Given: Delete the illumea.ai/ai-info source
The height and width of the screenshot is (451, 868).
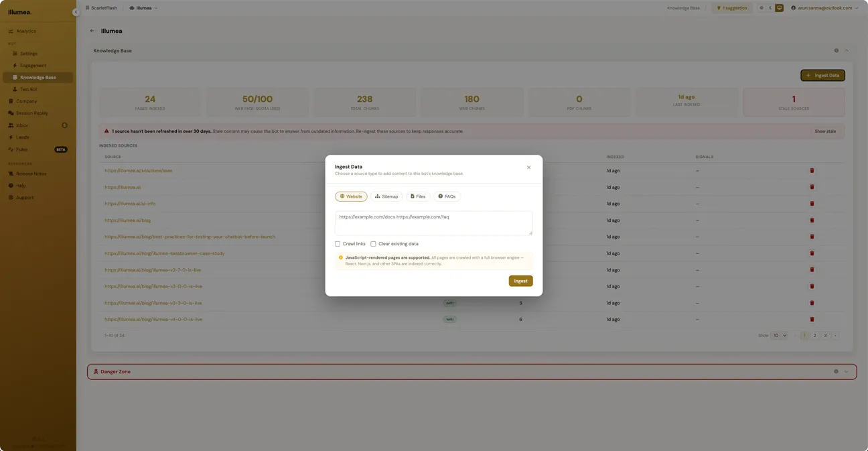Looking at the screenshot, I should 812,204.
